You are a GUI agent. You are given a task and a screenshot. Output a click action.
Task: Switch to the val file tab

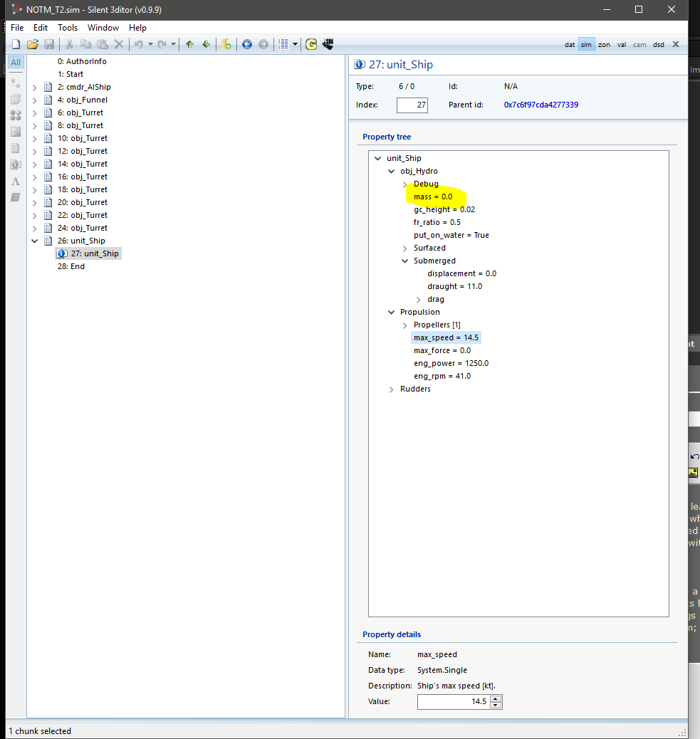point(622,45)
